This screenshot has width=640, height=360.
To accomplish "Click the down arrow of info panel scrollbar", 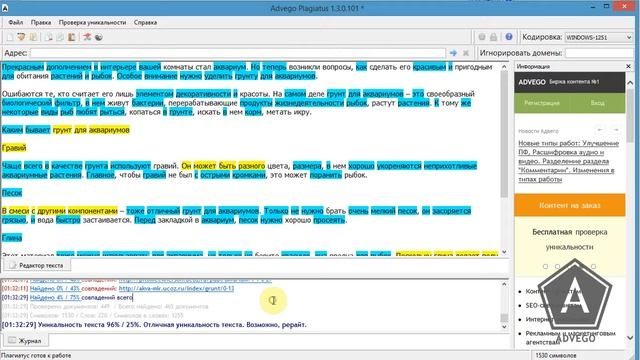I will [630, 338].
